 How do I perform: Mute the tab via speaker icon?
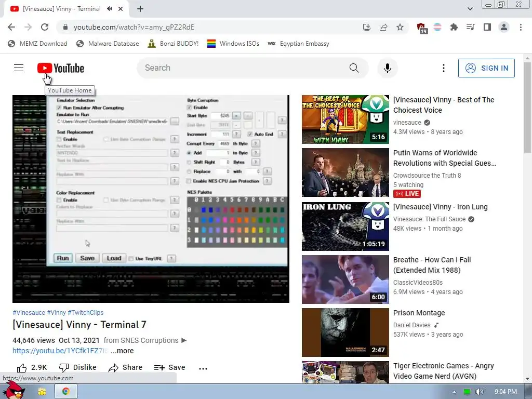109,9
